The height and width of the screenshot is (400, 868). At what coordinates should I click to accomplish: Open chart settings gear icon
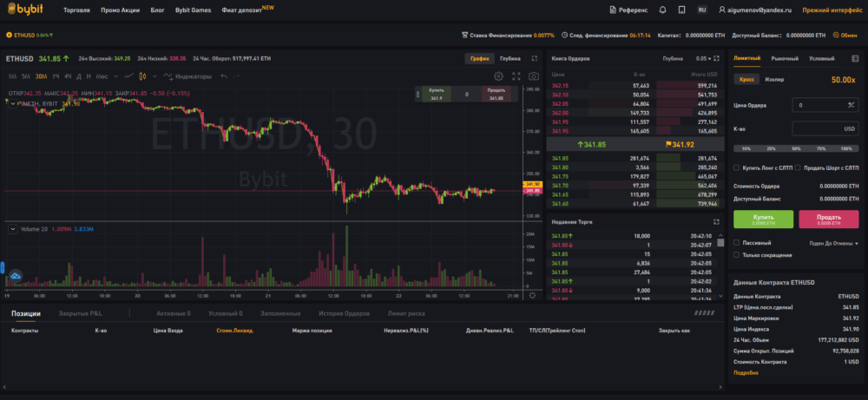498,76
